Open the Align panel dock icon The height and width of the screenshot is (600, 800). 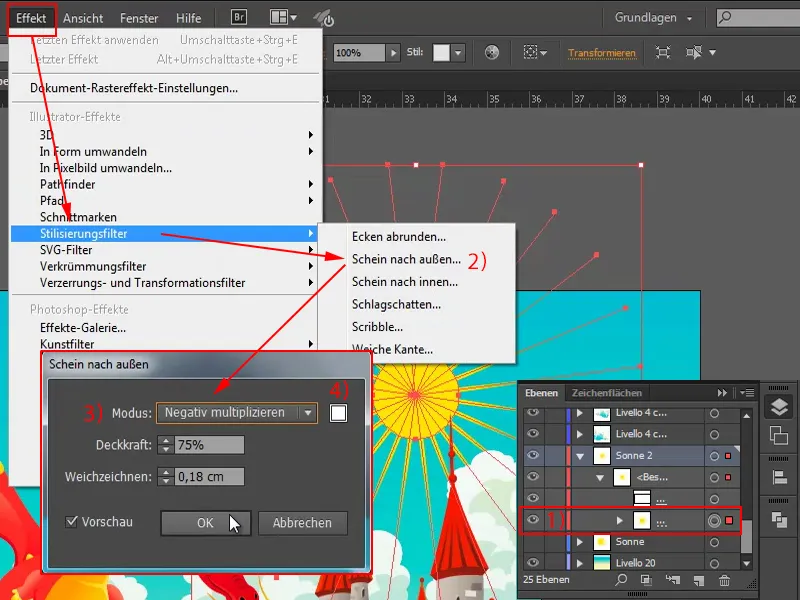click(779, 477)
